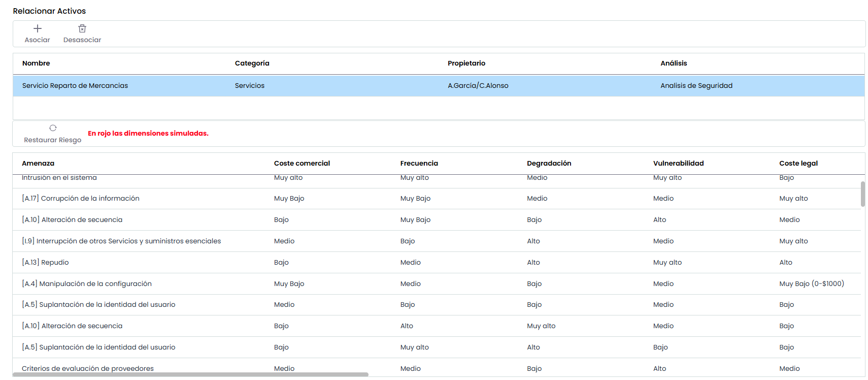The image size is (868, 380).
Task: Click Muy Bajo (0-$1000) legal cost cell
Action: [811, 284]
